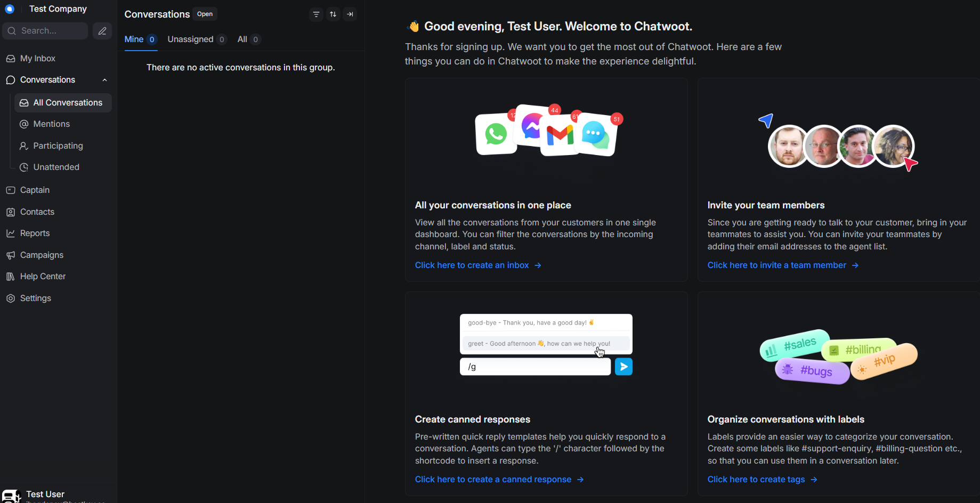Viewport: 980px width, 503px height.
Task: Click the arrow beside create a canned response
Action: [580, 480]
